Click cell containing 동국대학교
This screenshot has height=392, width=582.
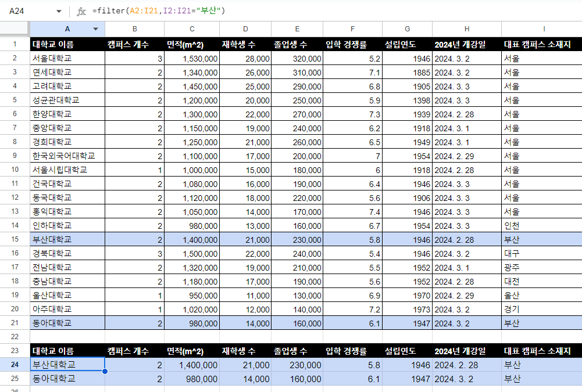pyautogui.click(x=67, y=197)
